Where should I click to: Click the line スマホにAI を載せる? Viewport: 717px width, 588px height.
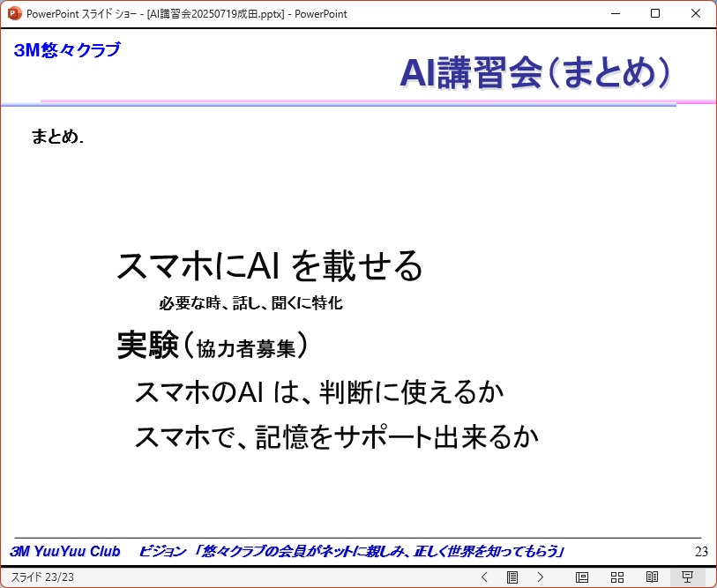(270, 266)
